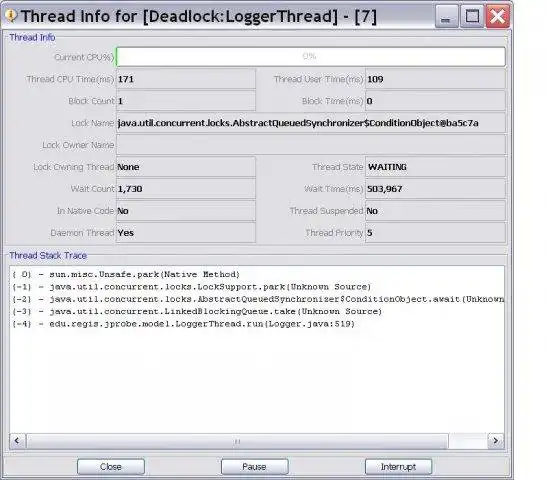This screenshot has height=480, width=548.
Task: Click the Pause button
Action: [x=254, y=467]
